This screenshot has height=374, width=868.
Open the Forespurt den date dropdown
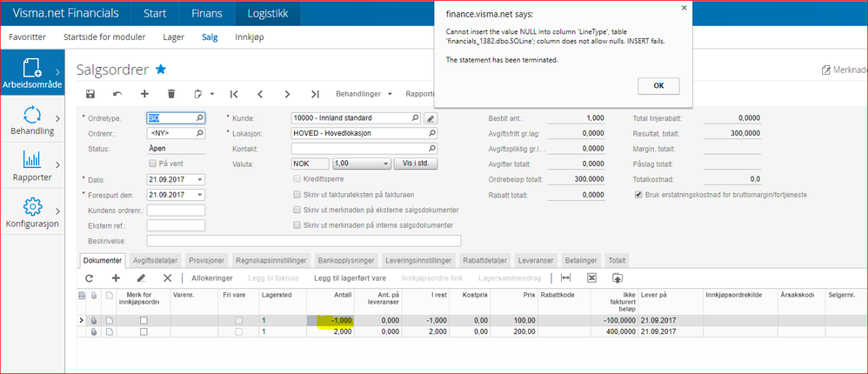tap(199, 195)
